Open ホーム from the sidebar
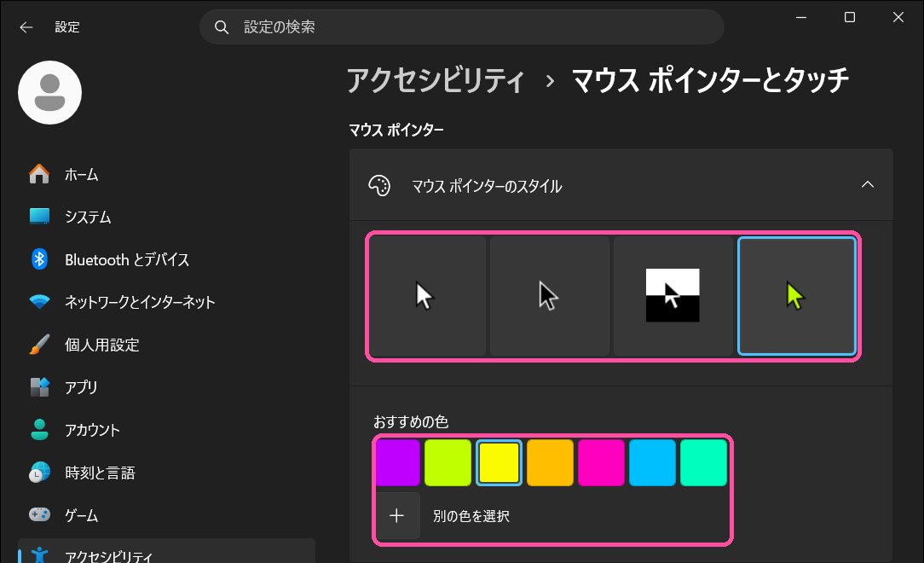Viewport: 924px width, 563px height. 166,175
